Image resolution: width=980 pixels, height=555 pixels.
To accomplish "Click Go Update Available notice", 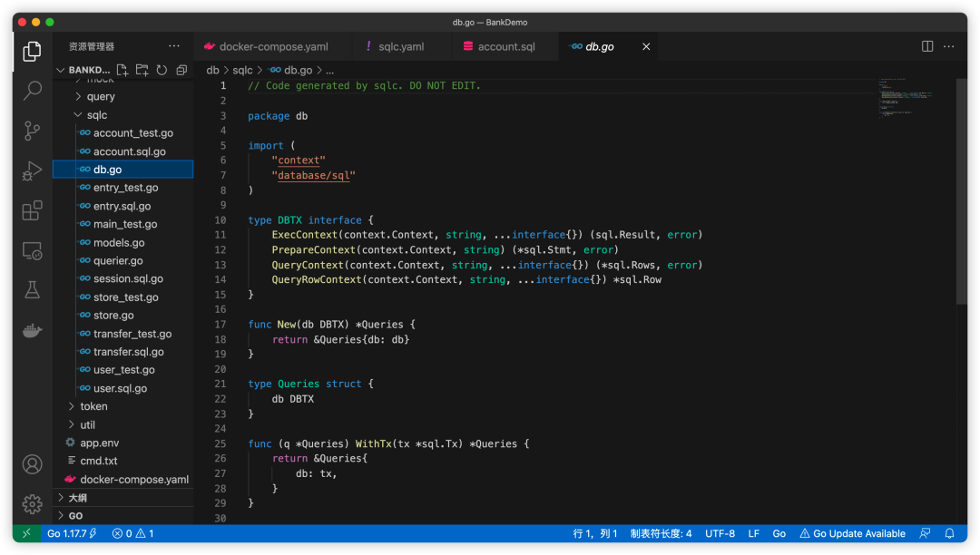I will pos(852,534).
